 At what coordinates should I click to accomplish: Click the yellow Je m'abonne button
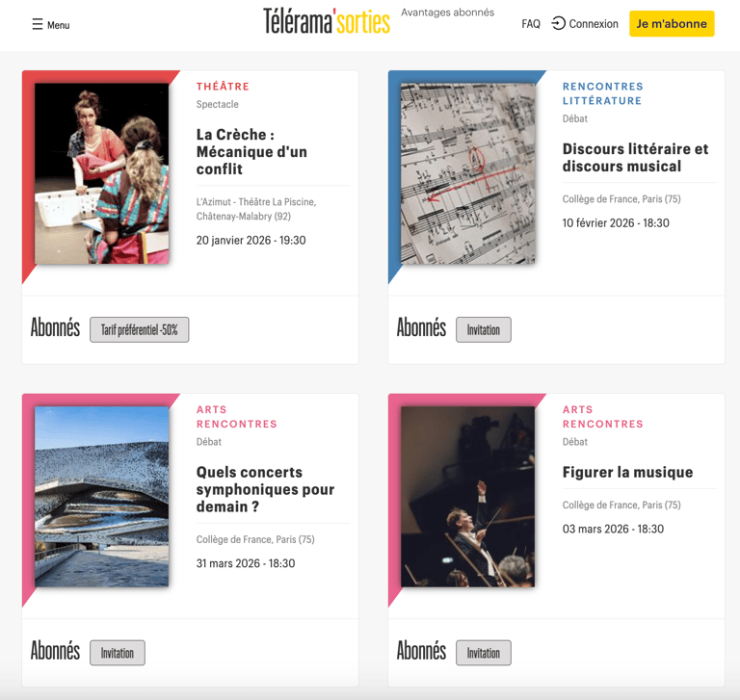(672, 23)
